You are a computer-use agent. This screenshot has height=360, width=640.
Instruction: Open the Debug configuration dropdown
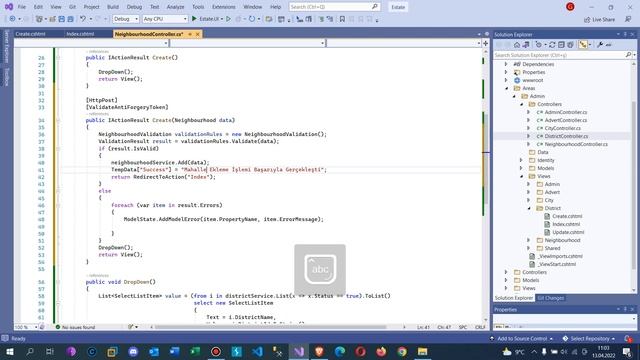tap(126, 19)
